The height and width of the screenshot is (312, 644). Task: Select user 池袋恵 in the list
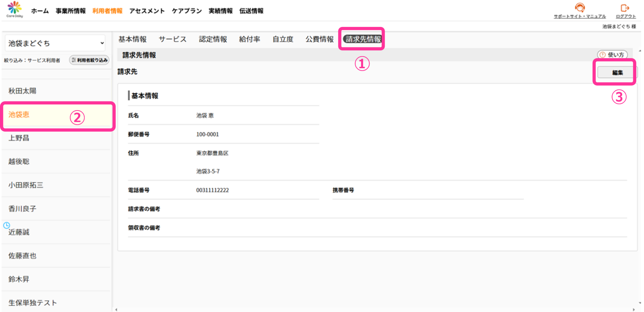(19, 115)
